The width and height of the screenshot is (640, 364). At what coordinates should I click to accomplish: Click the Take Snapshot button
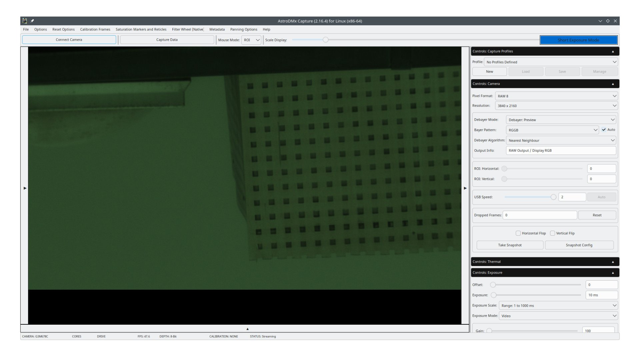point(510,245)
